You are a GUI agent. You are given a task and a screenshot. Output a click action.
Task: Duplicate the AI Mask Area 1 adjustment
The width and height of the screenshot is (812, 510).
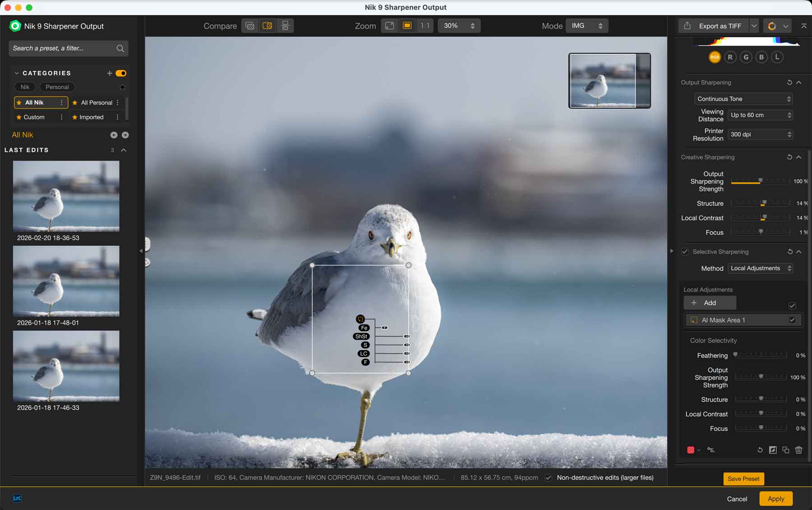pos(785,450)
